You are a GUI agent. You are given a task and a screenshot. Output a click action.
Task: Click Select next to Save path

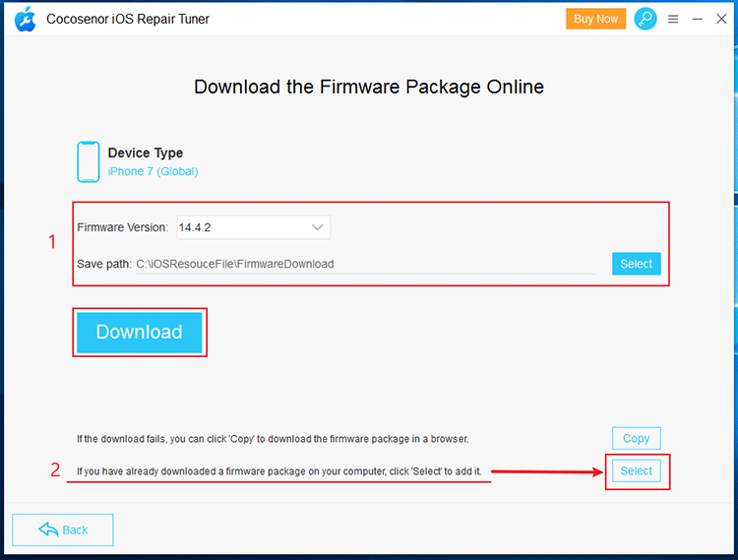[636, 264]
